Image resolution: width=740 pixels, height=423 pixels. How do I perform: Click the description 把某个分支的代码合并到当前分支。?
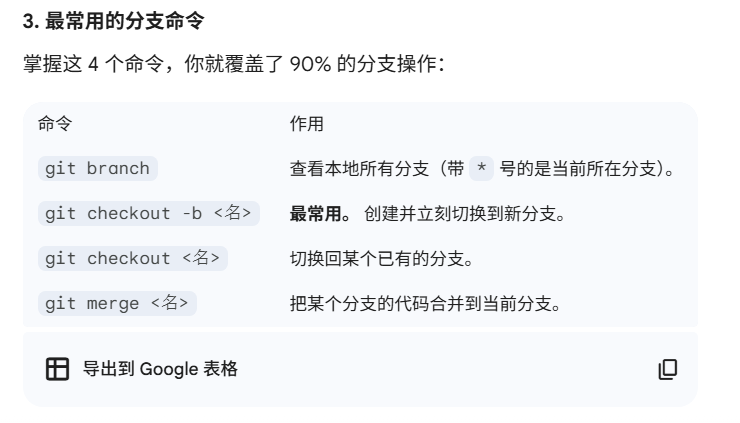(426, 304)
